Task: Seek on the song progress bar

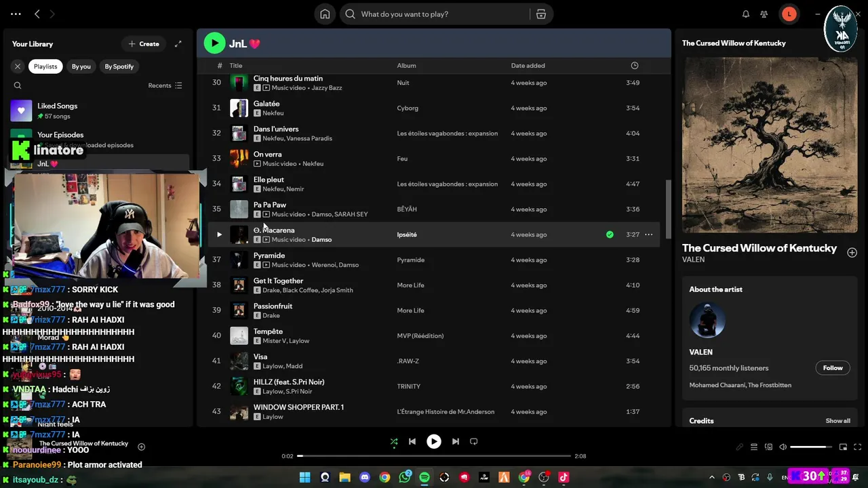Action: click(434, 456)
